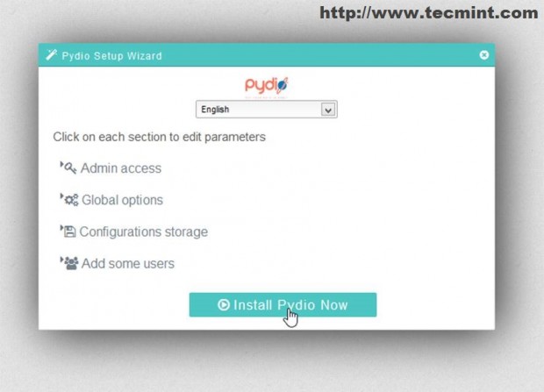Click the play circle icon on install button

(x=224, y=304)
